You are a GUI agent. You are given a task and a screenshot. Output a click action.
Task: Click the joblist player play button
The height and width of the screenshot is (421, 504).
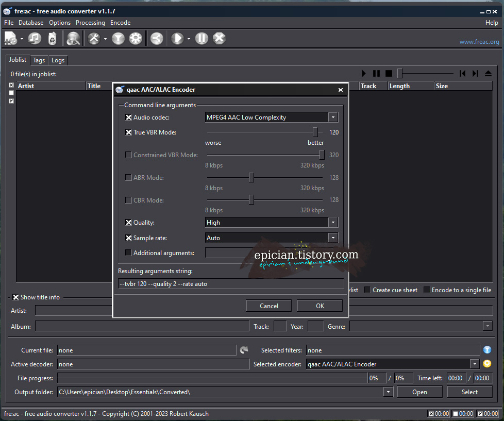click(363, 74)
